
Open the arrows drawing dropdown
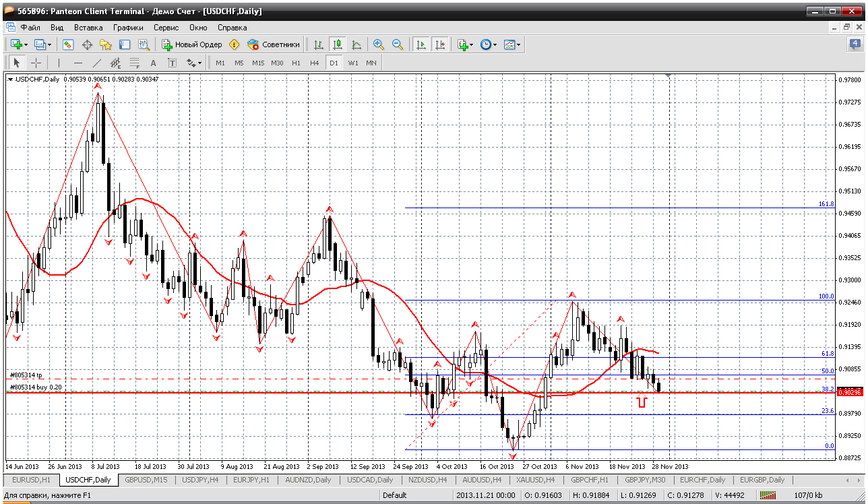click(194, 63)
